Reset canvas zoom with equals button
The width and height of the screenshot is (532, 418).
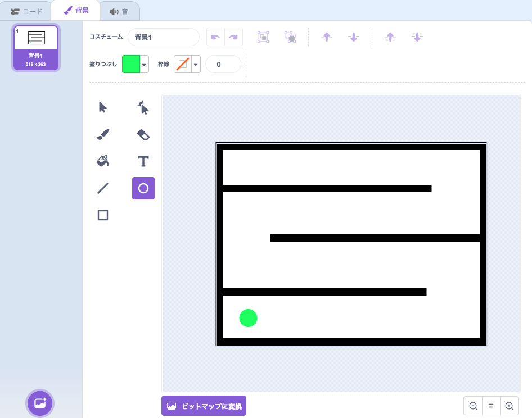pyautogui.click(x=491, y=406)
